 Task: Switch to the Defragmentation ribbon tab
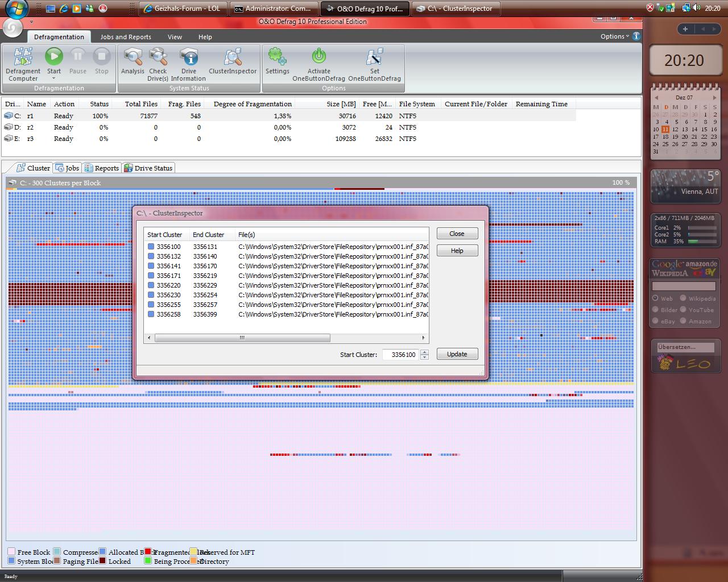pos(59,37)
